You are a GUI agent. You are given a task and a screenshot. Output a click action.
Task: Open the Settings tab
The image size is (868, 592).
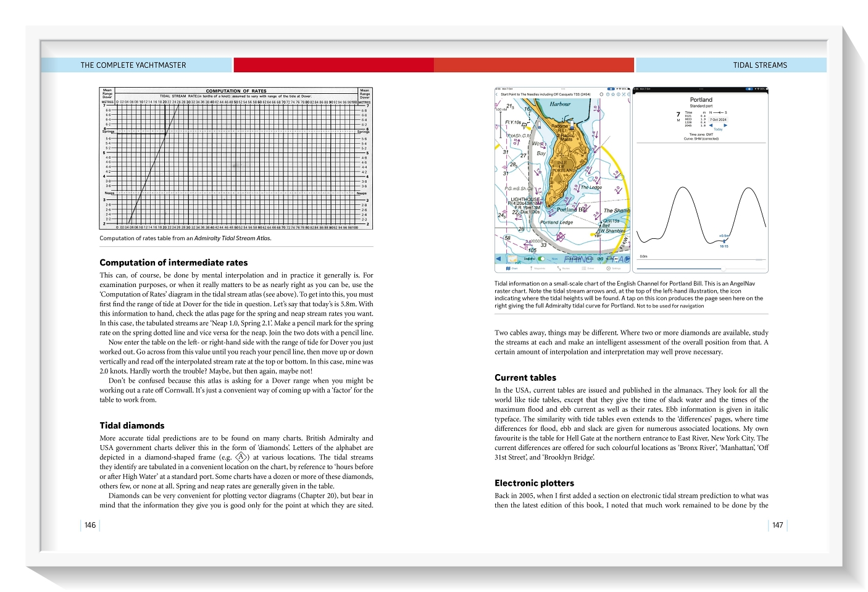tap(613, 269)
